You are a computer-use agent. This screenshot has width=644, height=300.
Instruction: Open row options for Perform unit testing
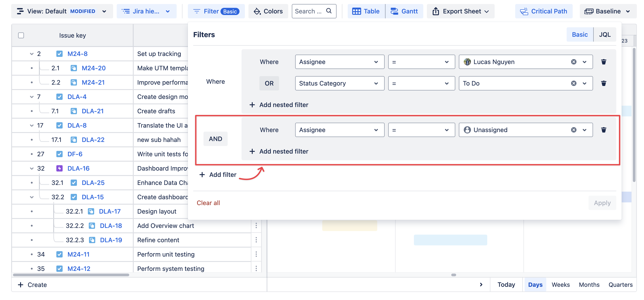(256, 254)
